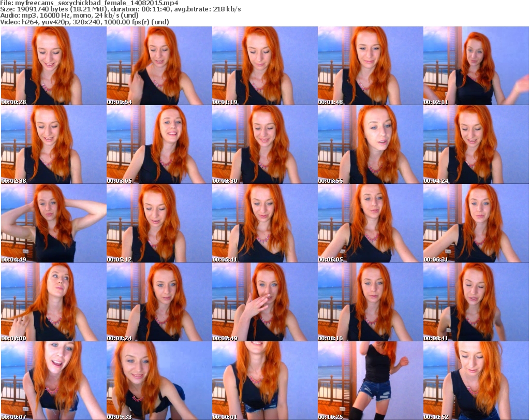
Task: Open the thumbnail stamped 00:01:48
Action: (370, 66)
